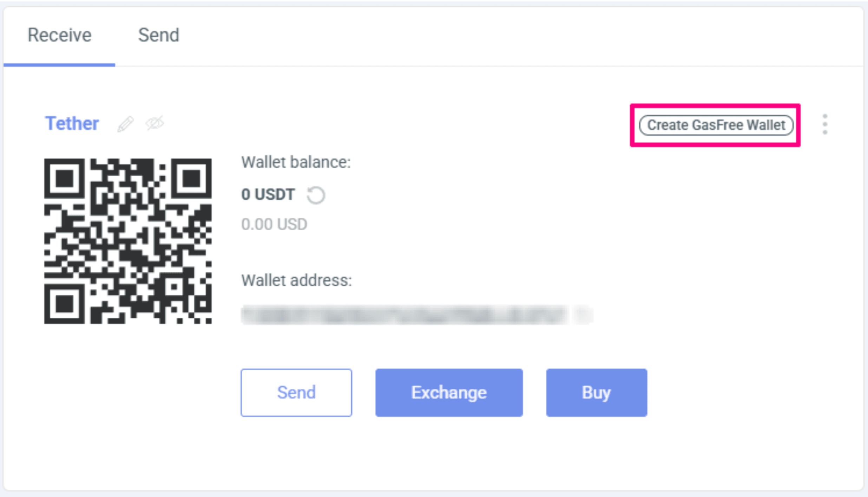The width and height of the screenshot is (868, 497).
Task: Click the 0 USDT balance amount
Action: [x=268, y=194]
